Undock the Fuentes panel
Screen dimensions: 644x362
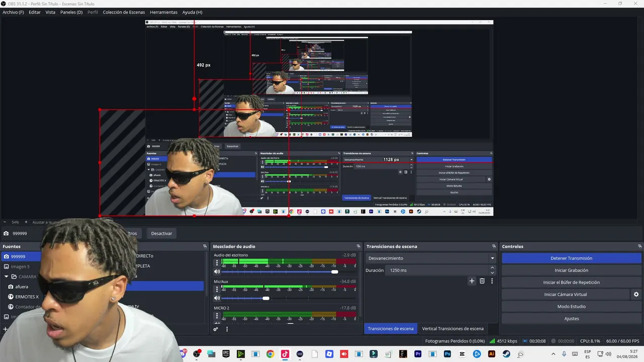(205, 246)
